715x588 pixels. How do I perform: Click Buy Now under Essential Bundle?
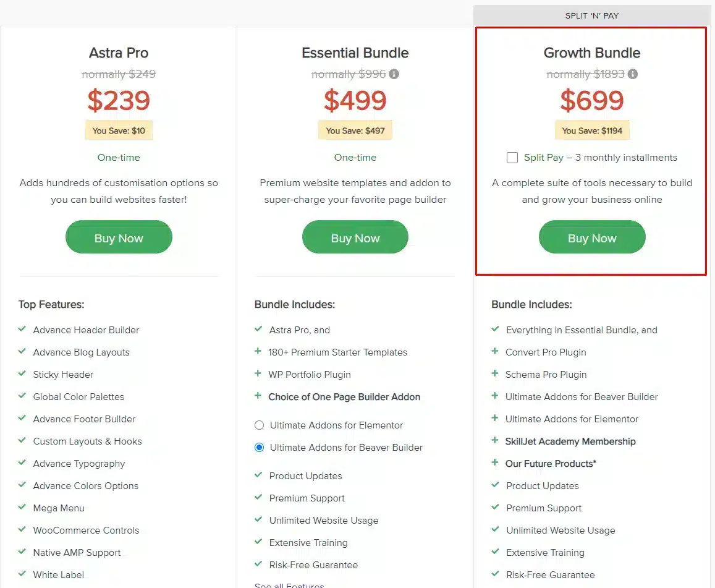click(x=355, y=237)
